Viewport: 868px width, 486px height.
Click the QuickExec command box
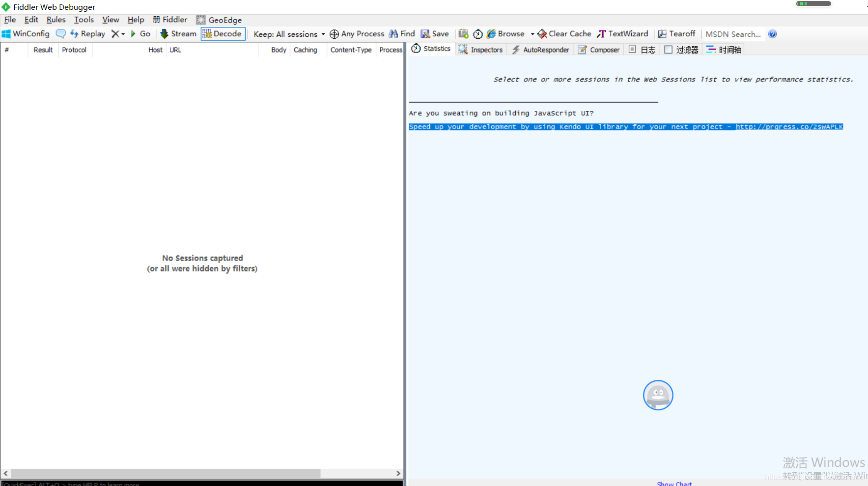point(202,484)
